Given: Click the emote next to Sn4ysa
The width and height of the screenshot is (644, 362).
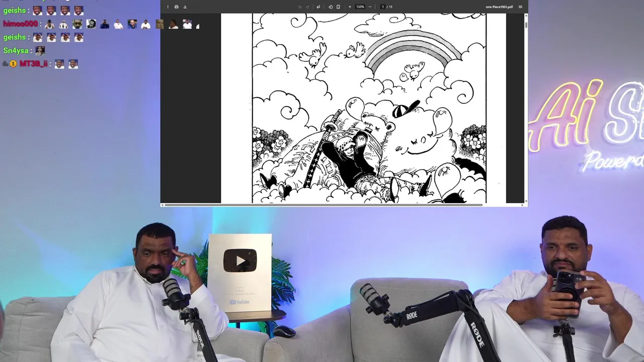Looking at the screenshot, I should coord(40,50).
